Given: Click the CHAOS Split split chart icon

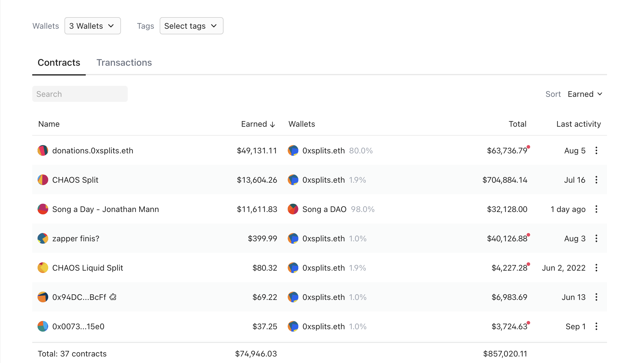Looking at the screenshot, I should click(43, 180).
